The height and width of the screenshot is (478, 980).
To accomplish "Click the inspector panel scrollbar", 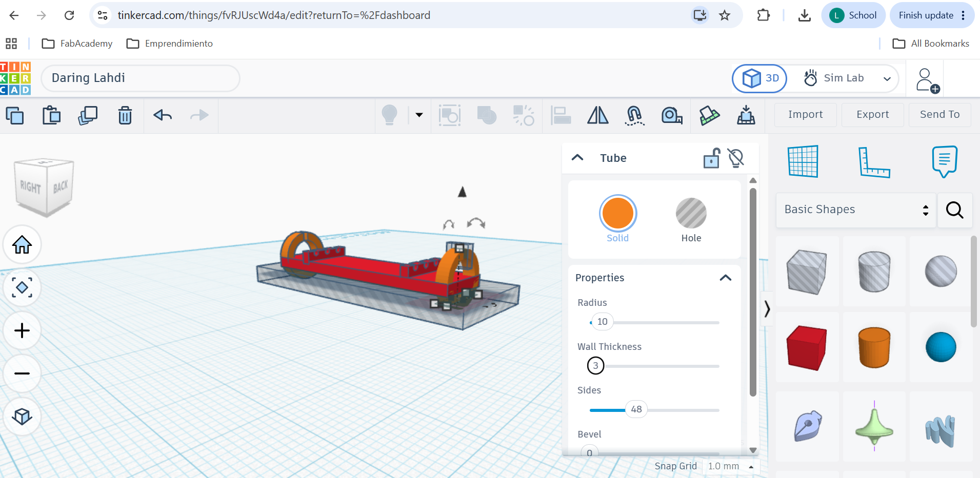I will pyautogui.click(x=753, y=292).
